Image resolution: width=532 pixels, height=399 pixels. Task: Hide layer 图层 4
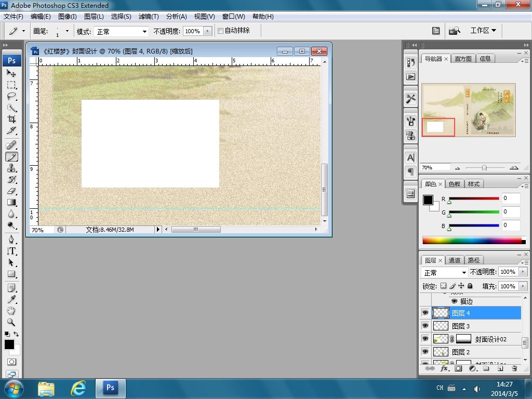425,312
